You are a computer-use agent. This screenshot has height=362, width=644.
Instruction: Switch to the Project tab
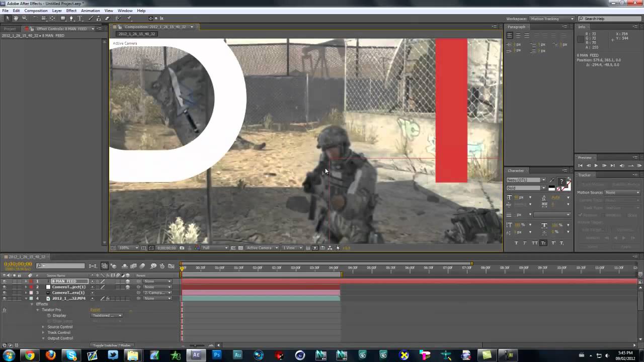(x=10, y=29)
